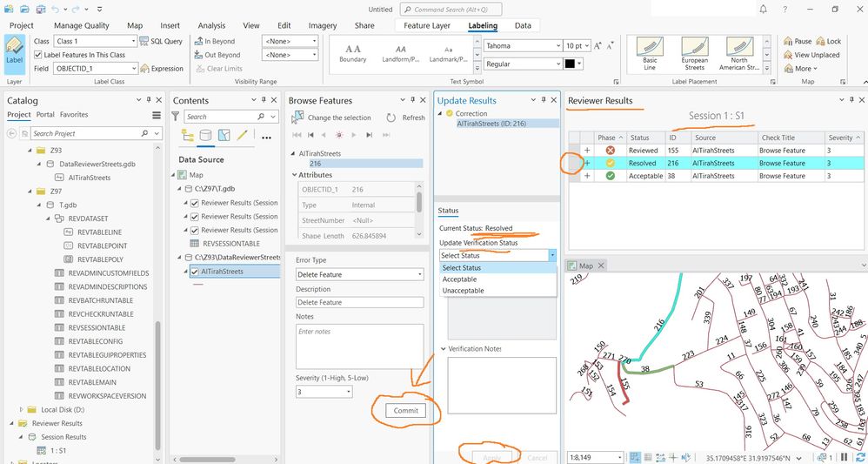The image size is (868, 464).
Task: Open the Delete Feature Error Type dropdown
Action: (x=420, y=274)
